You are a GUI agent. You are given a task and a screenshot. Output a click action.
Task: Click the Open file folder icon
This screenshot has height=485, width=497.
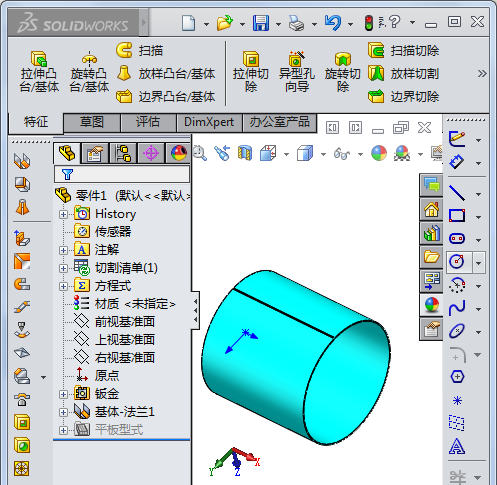(x=225, y=23)
